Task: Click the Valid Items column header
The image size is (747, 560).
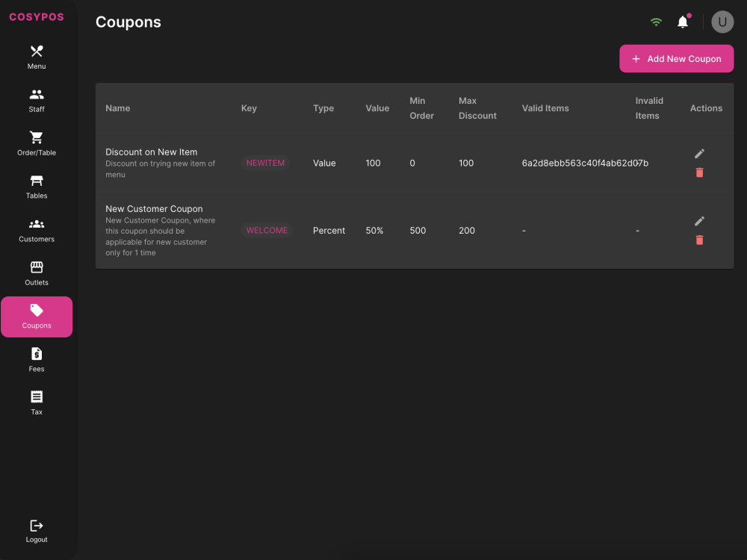Action: [545, 108]
